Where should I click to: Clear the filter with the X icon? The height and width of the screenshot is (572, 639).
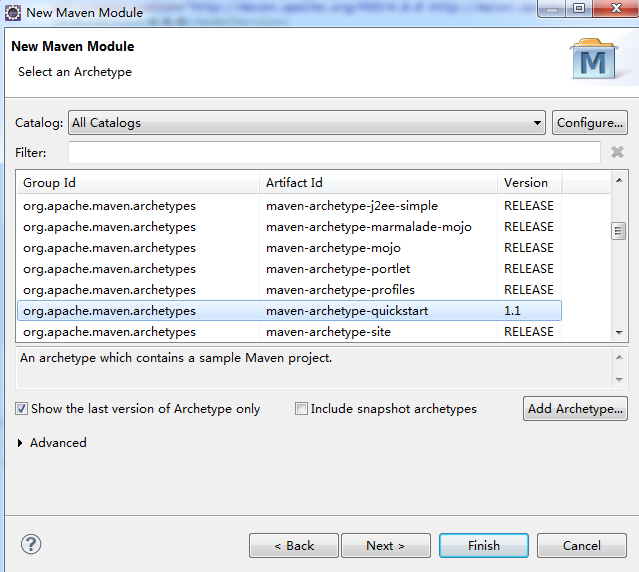click(x=617, y=152)
